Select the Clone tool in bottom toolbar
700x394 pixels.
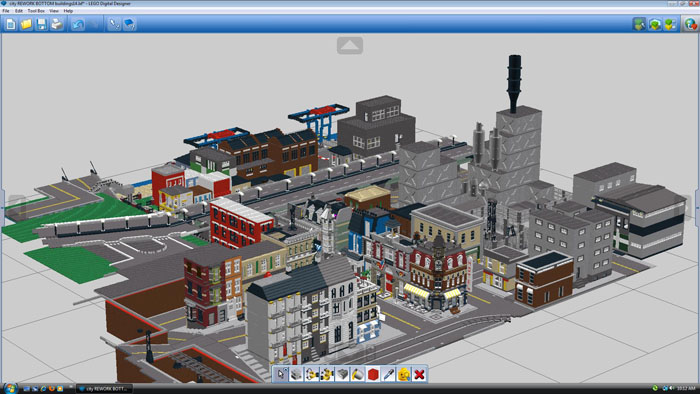click(296, 374)
